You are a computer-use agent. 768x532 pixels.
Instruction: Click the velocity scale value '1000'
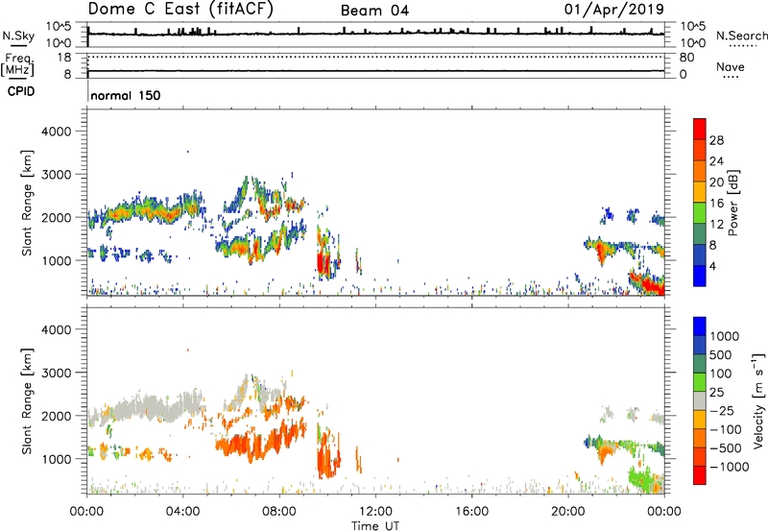pyautogui.click(x=725, y=336)
